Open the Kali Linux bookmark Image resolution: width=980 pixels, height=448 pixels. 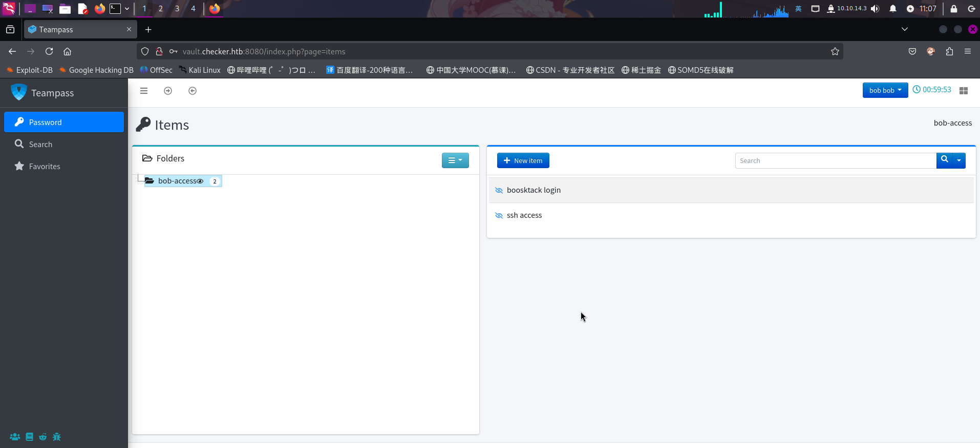point(199,70)
